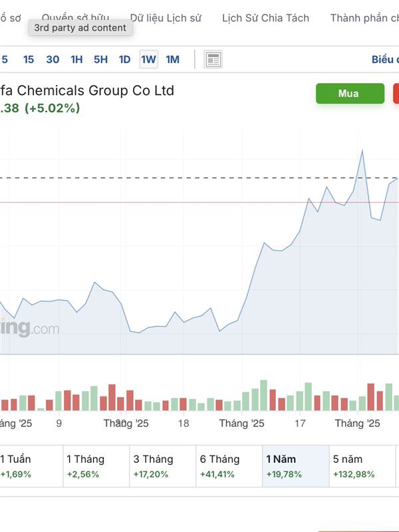Set chart interval to 30 minutes
The image size is (399, 532).
(x=53, y=60)
